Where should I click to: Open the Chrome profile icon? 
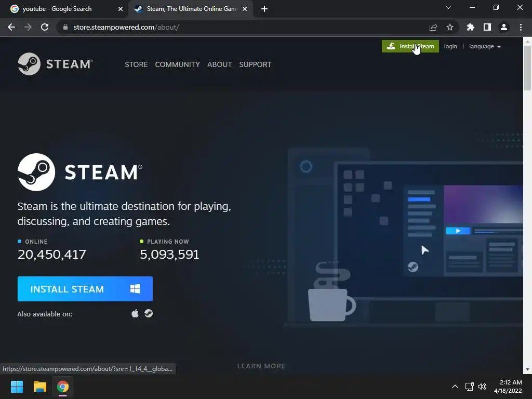tap(504, 27)
